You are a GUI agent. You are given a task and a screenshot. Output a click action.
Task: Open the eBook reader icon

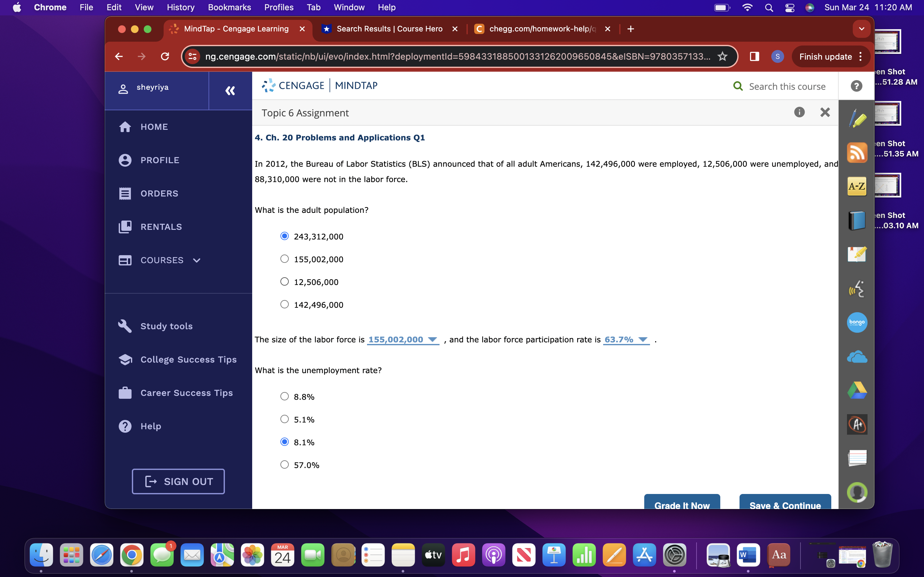tap(856, 220)
